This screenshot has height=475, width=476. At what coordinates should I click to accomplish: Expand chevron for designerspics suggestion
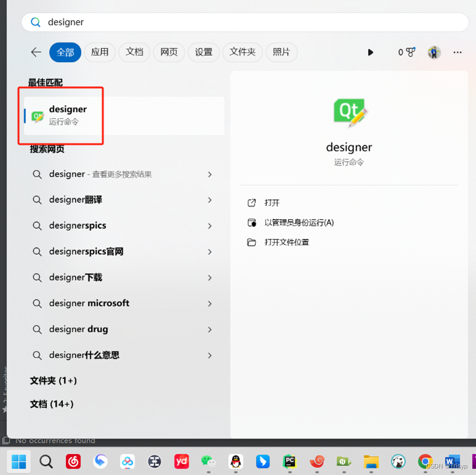coord(210,226)
